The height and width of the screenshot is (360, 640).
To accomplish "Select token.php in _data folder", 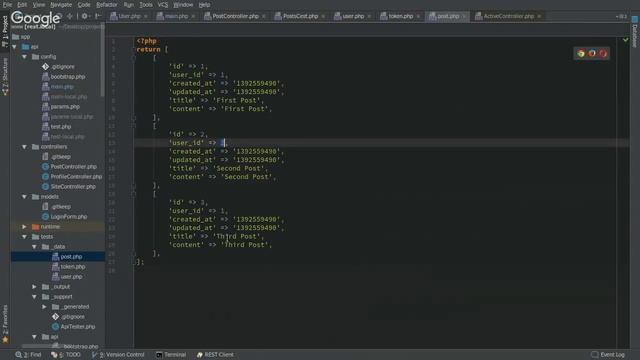I will [69, 267].
